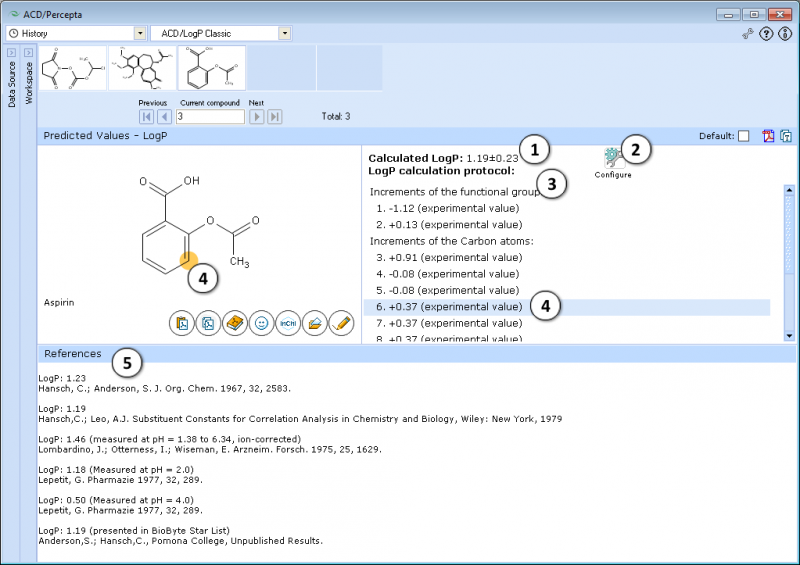Click the wrench settings icon at top right
800x565 pixels.
(x=747, y=34)
